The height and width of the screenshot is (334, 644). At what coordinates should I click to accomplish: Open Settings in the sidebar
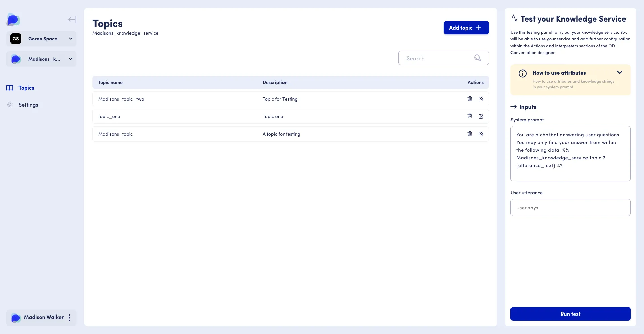[28, 105]
